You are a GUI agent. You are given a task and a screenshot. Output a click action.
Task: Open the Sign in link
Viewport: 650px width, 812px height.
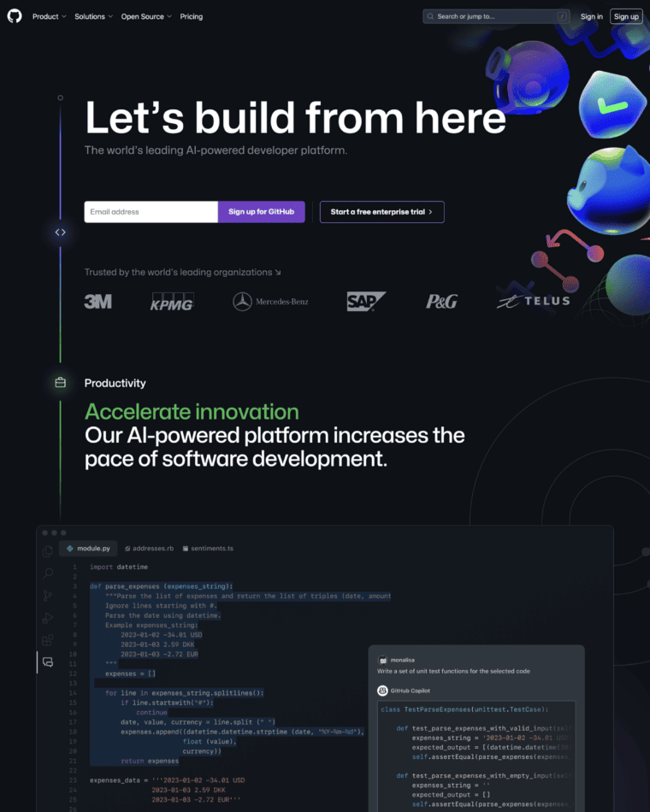[592, 16]
